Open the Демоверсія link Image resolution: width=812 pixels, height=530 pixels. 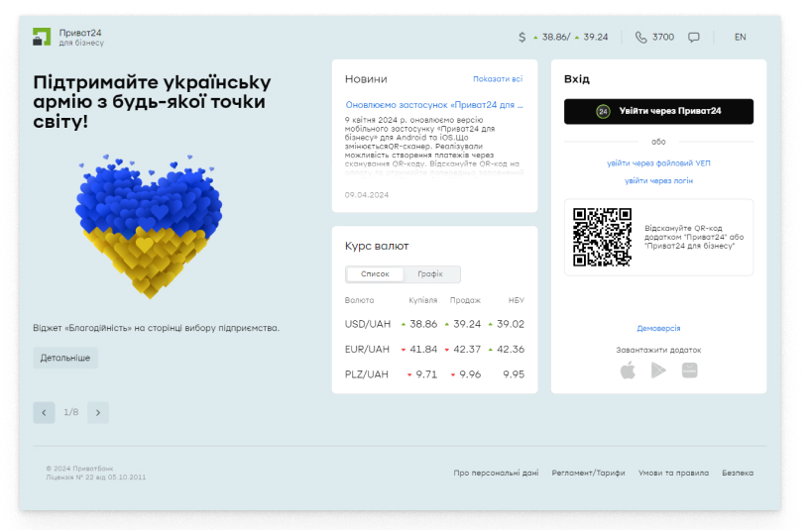[658, 328]
